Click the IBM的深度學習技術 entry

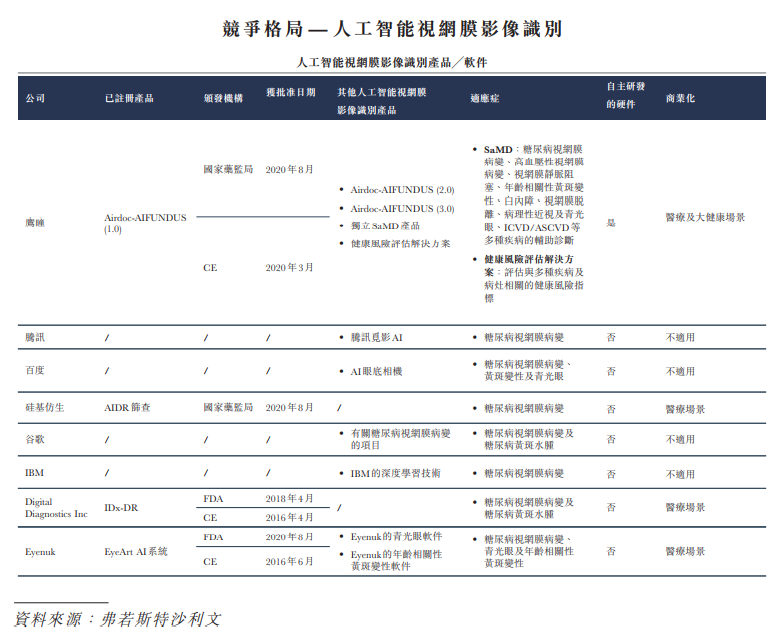(395, 473)
